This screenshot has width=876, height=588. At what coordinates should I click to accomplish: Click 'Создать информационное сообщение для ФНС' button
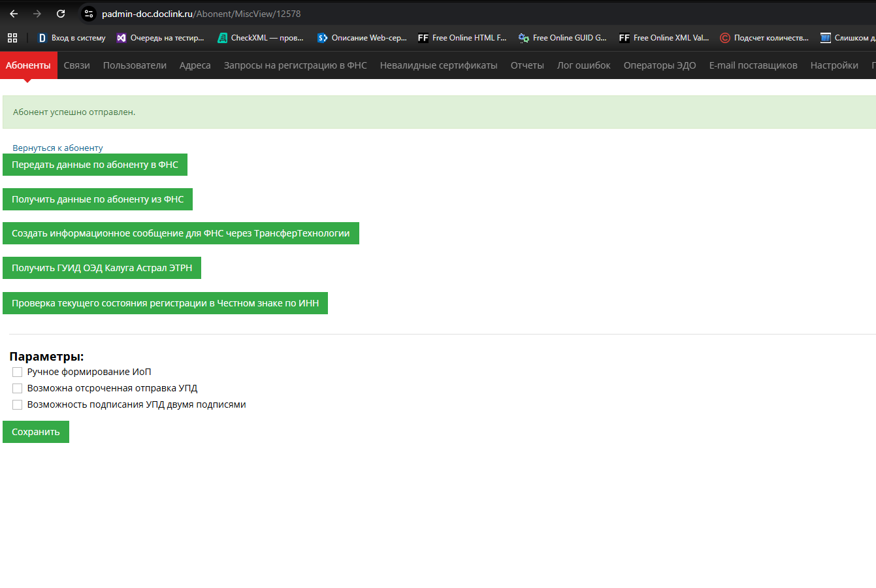(x=181, y=233)
